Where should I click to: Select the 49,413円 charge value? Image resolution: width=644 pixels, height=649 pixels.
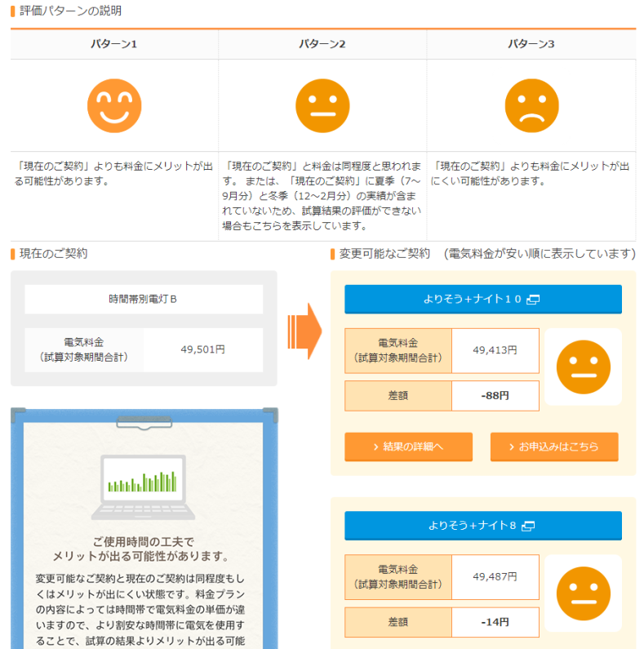(495, 350)
